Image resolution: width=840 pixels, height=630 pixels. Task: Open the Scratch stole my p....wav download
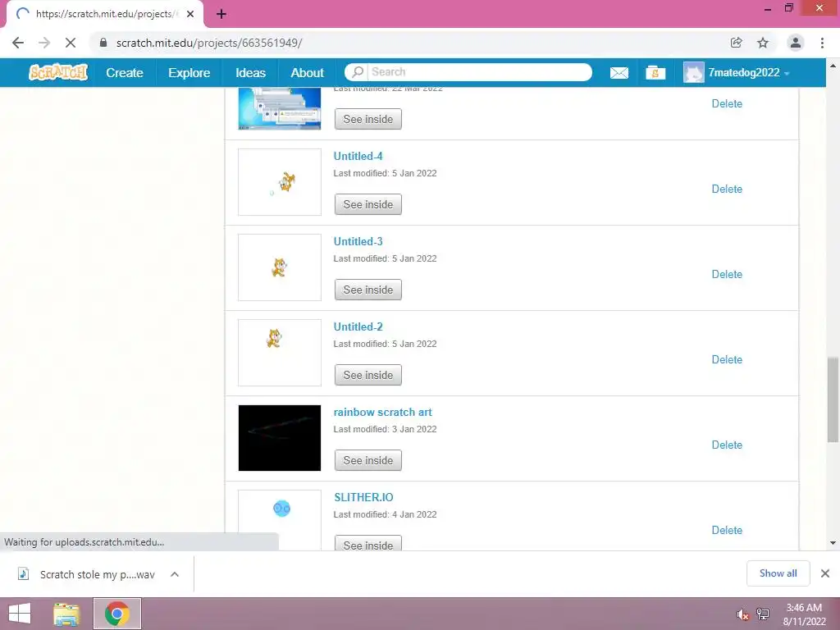(x=97, y=574)
